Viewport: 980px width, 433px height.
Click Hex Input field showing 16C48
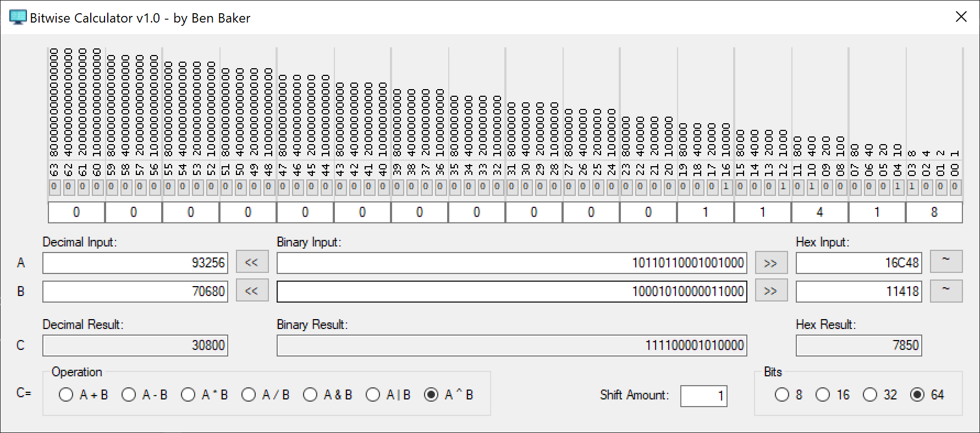[x=859, y=263]
